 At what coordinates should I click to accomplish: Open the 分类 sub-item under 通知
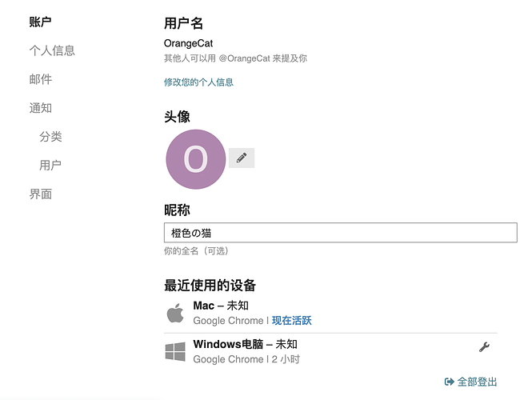coord(50,137)
